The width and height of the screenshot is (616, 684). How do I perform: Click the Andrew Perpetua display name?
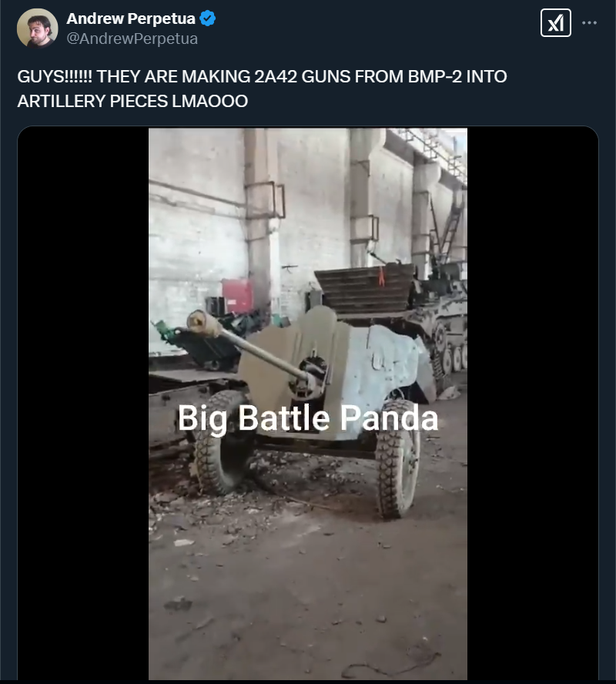131,18
